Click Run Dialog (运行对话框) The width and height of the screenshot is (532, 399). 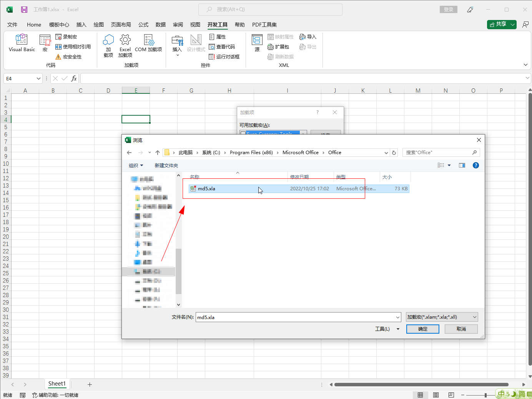[x=224, y=57]
